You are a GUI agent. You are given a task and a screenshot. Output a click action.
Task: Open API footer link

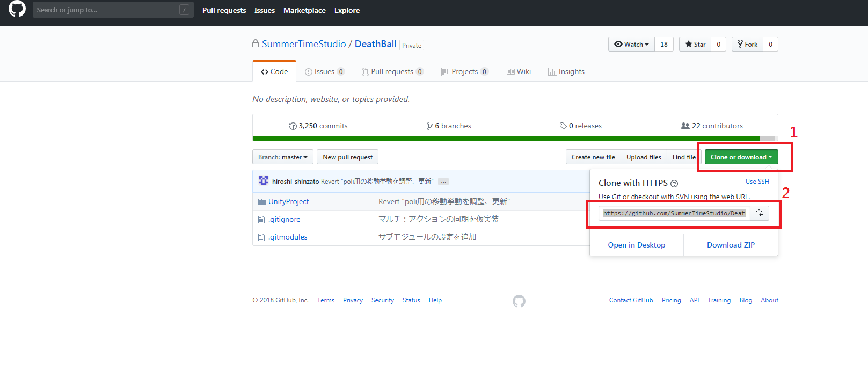695,300
